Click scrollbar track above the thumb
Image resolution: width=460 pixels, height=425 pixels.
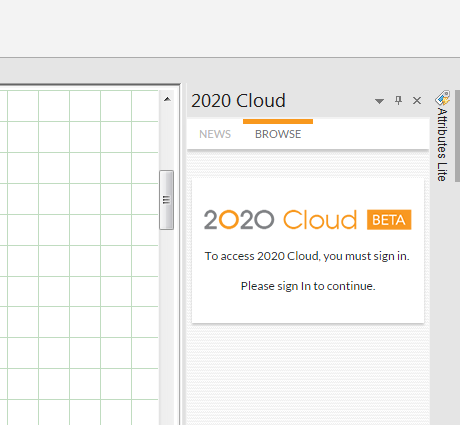(x=166, y=138)
